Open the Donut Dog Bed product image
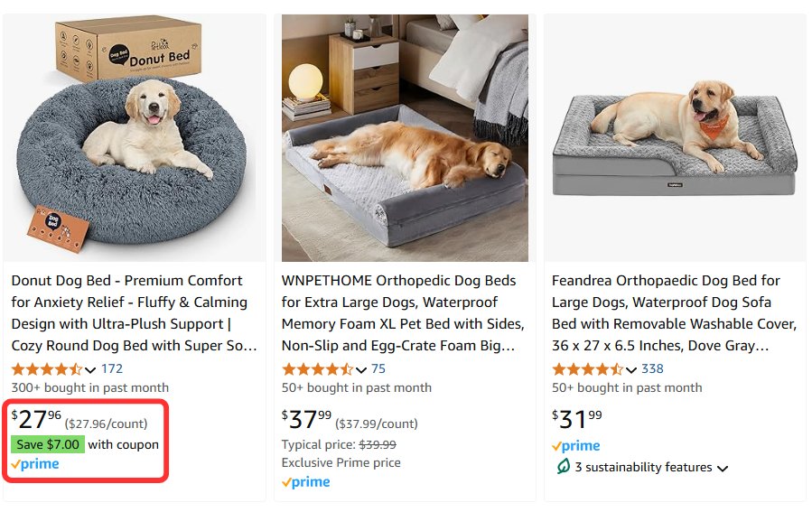Viewport: 812px width, 512px height. [135, 138]
